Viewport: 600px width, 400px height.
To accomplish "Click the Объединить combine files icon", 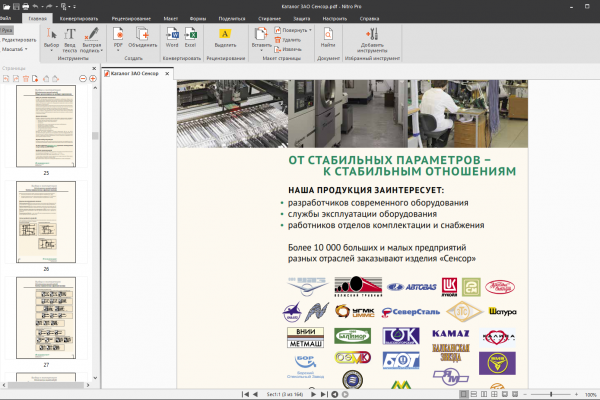I will coord(142,37).
